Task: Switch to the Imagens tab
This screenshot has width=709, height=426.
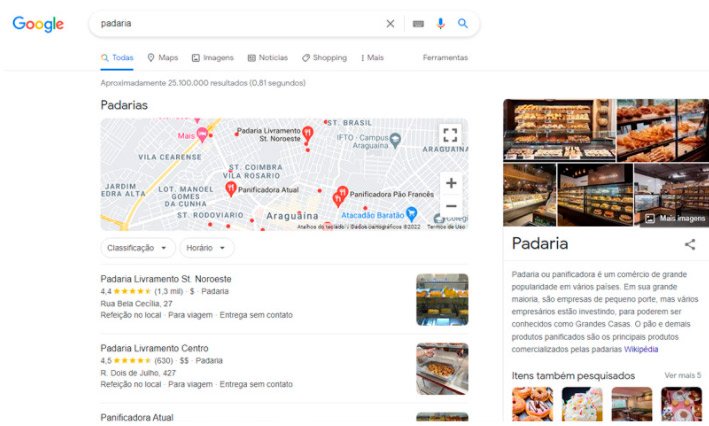Action: point(213,57)
